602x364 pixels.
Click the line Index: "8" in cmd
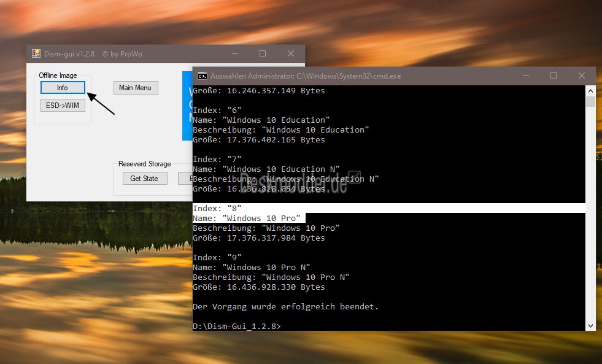click(x=217, y=208)
